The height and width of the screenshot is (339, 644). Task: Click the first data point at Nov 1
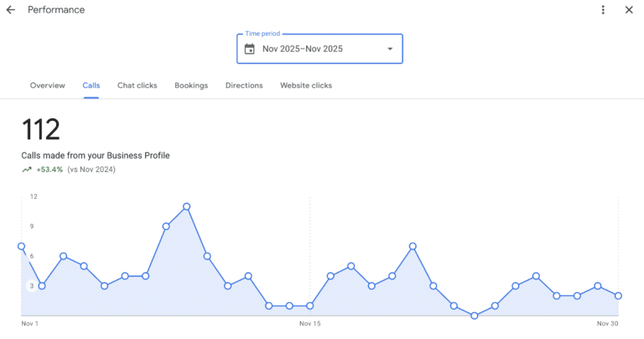pos(22,246)
